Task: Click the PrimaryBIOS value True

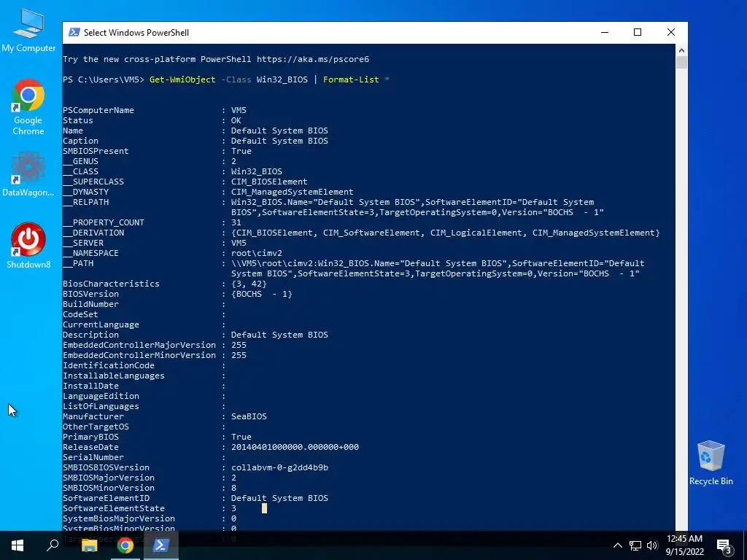Action: point(241,437)
